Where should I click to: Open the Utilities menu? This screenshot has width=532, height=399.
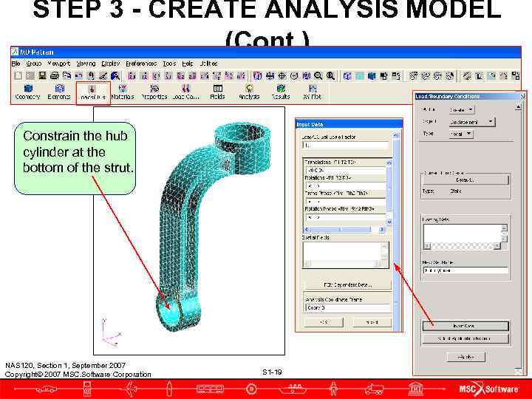coord(208,64)
